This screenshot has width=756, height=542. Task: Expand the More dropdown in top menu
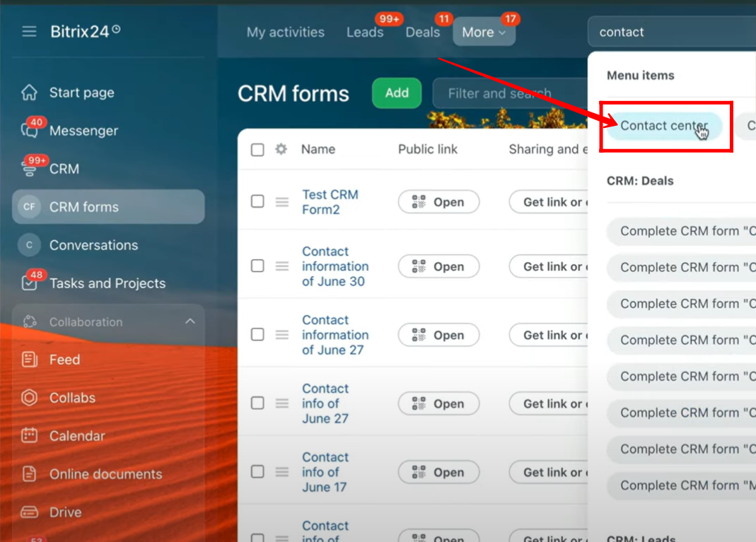(484, 32)
